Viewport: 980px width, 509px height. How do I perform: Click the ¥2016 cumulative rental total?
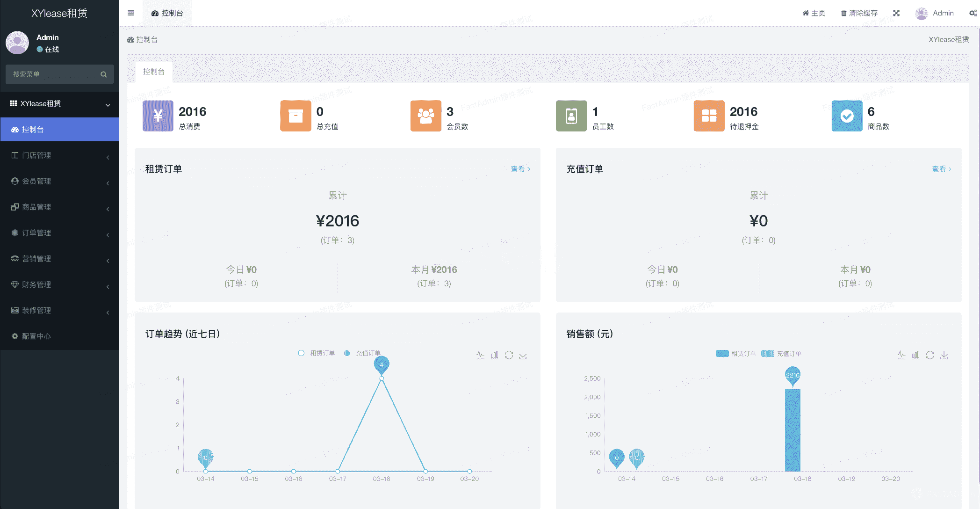point(338,221)
